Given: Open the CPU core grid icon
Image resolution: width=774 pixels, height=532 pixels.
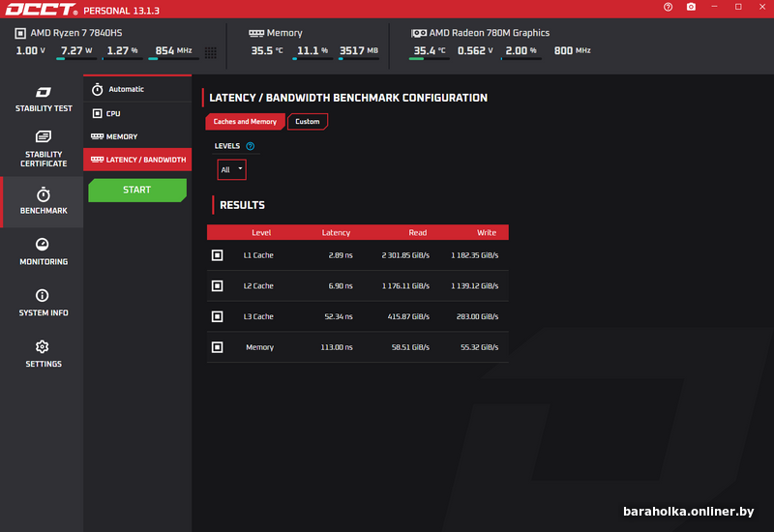Looking at the screenshot, I should point(211,52).
